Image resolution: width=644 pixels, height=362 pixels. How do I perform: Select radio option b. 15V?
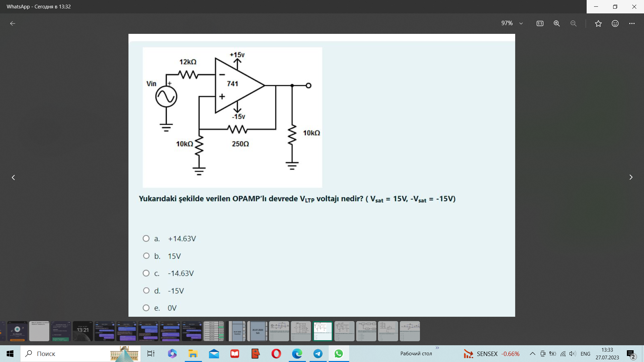[x=146, y=256]
